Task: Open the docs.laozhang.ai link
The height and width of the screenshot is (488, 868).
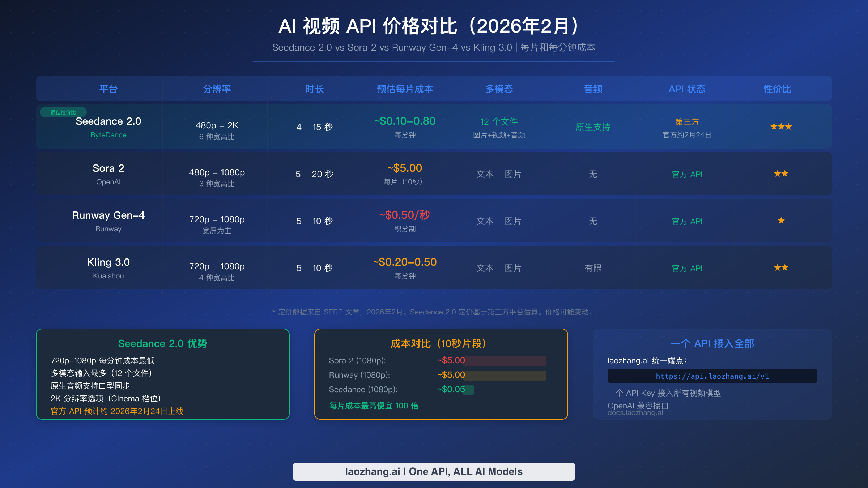Action: click(x=635, y=413)
